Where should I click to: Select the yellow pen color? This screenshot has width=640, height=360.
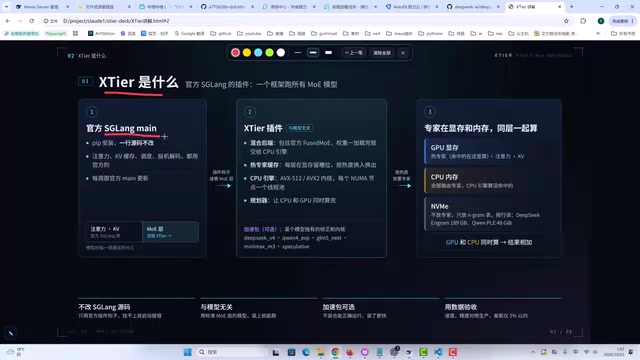(x=247, y=53)
